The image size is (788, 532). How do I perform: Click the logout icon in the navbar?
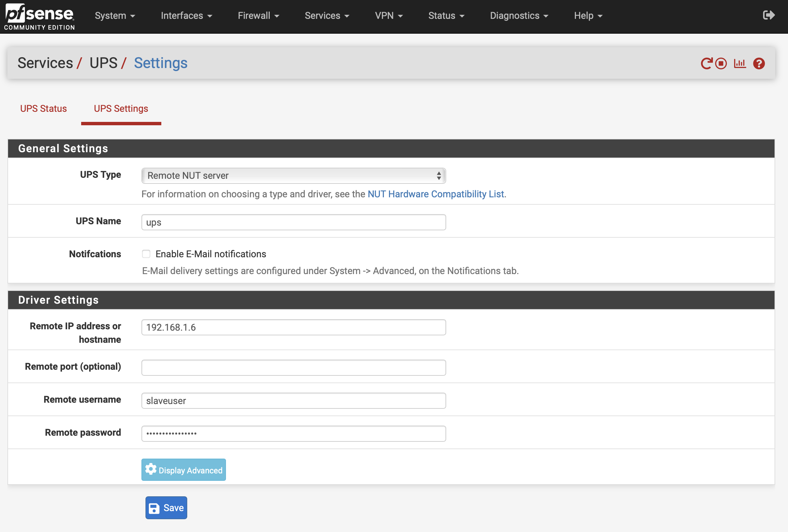point(769,15)
